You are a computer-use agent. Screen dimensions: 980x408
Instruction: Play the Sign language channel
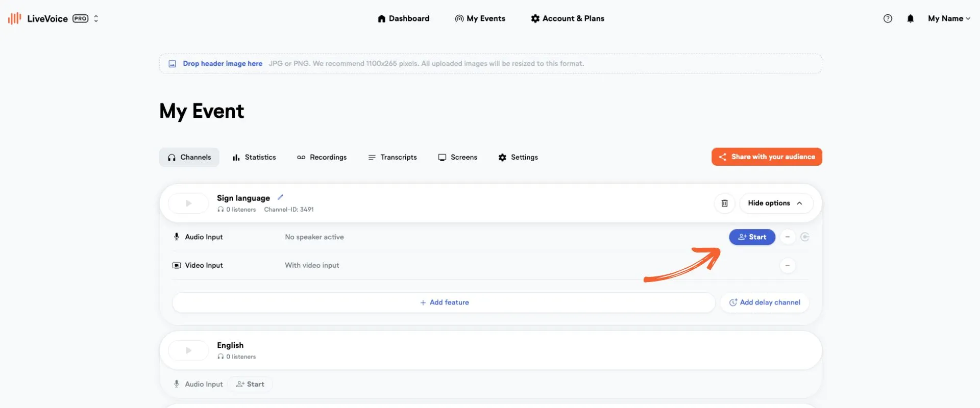(x=188, y=203)
